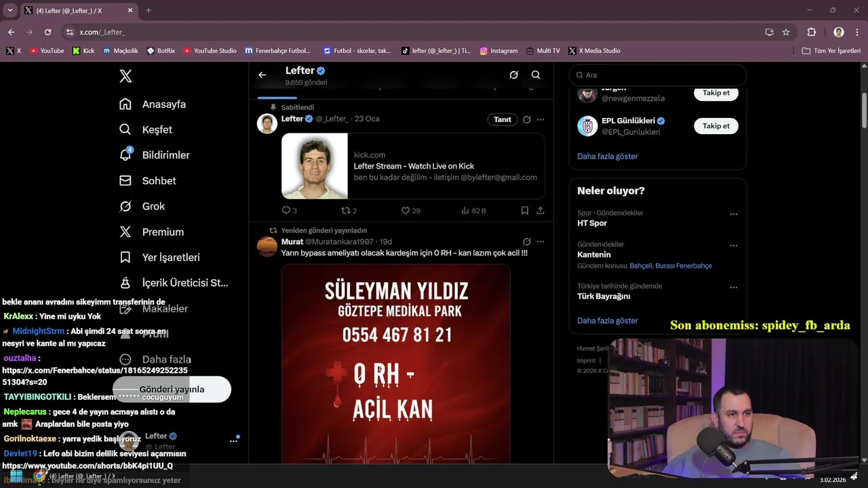868x488 pixels.
Task: Open the HT Spor trend
Action: coord(592,223)
